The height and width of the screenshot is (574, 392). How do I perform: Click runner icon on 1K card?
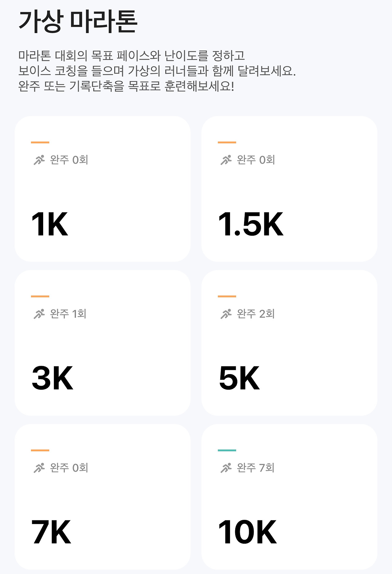pos(39,160)
